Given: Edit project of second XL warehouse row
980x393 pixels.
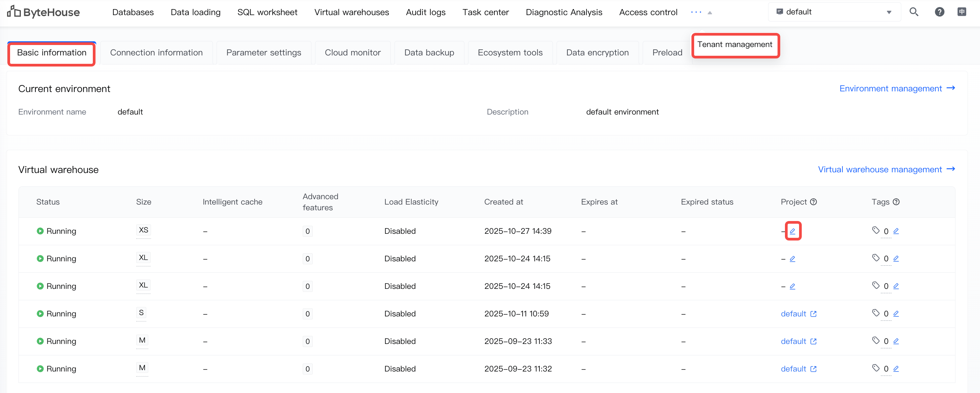Looking at the screenshot, I should (792, 286).
